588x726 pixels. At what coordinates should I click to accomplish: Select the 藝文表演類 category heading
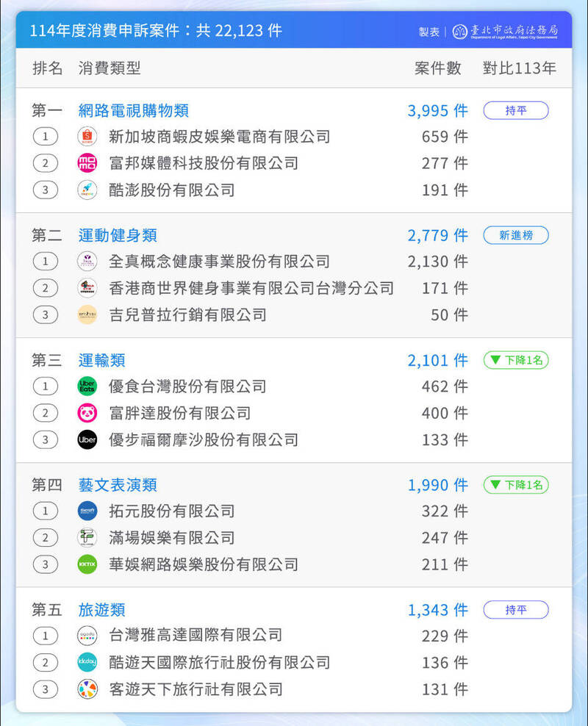[x=118, y=485]
